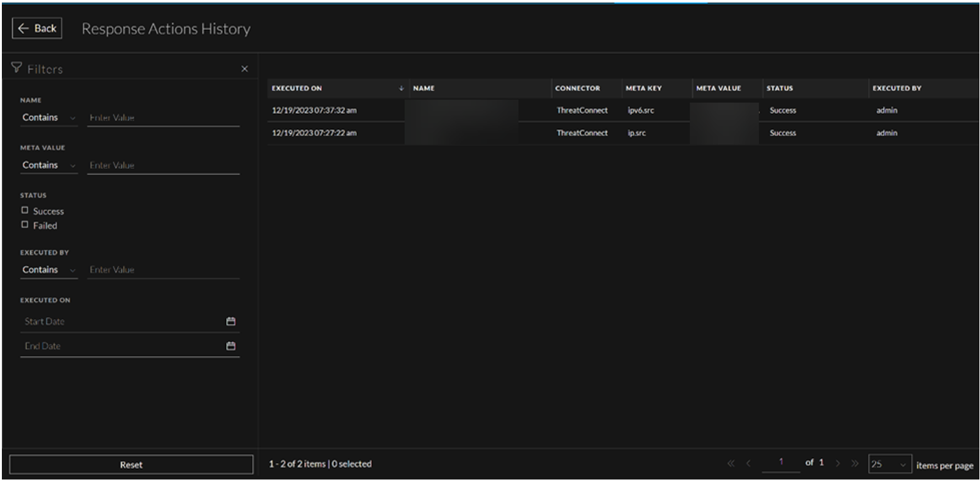This screenshot has height=482, width=980.
Task: Open the Meta Value Contains dropdown
Action: [x=49, y=165]
